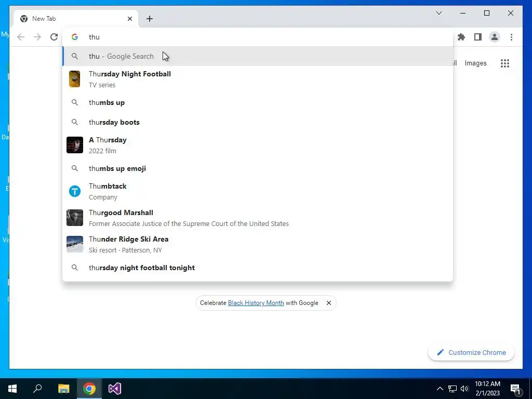Click the Thumbtack logo icon

point(75,191)
